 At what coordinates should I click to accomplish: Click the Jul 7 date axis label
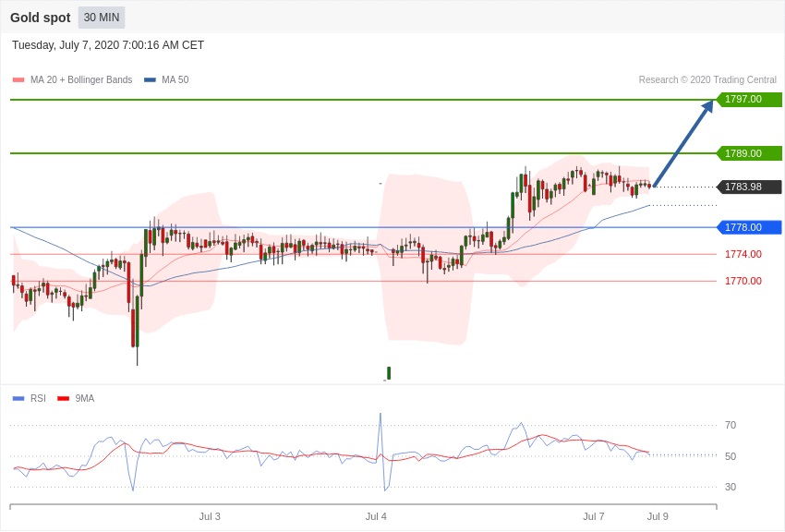593,516
